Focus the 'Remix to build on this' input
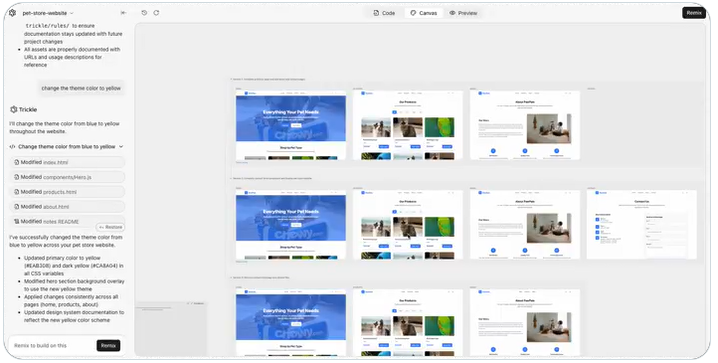The height and width of the screenshot is (363, 718). pyautogui.click(x=53, y=346)
